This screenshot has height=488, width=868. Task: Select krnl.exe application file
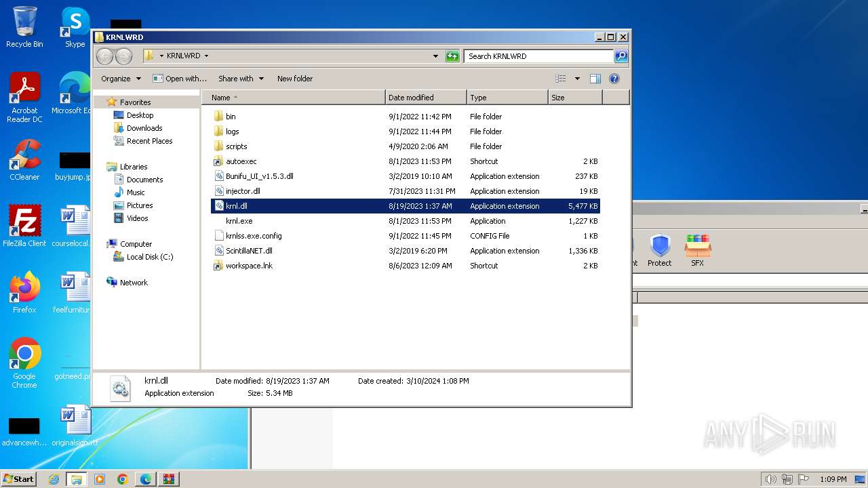(406, 221)
